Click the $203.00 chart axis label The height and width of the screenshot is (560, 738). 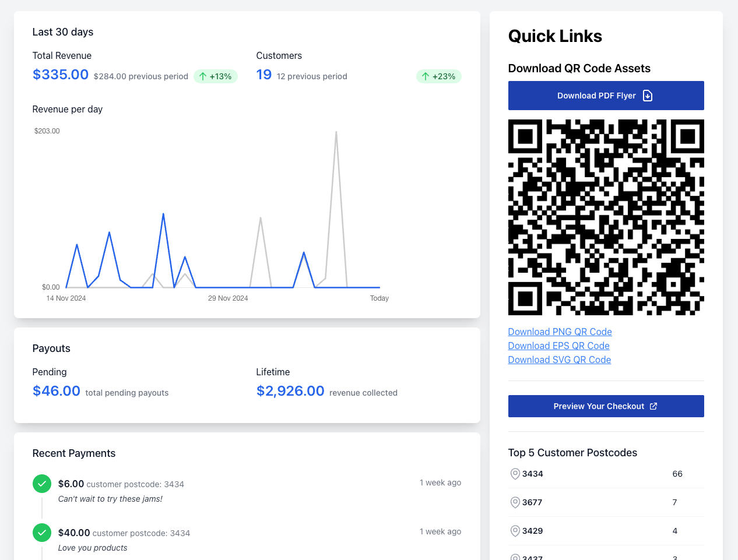pos(47,131)
